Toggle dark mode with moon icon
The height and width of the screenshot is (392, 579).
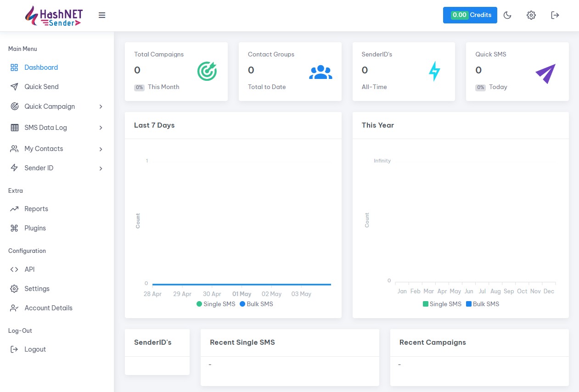click(x=507, y=15)
